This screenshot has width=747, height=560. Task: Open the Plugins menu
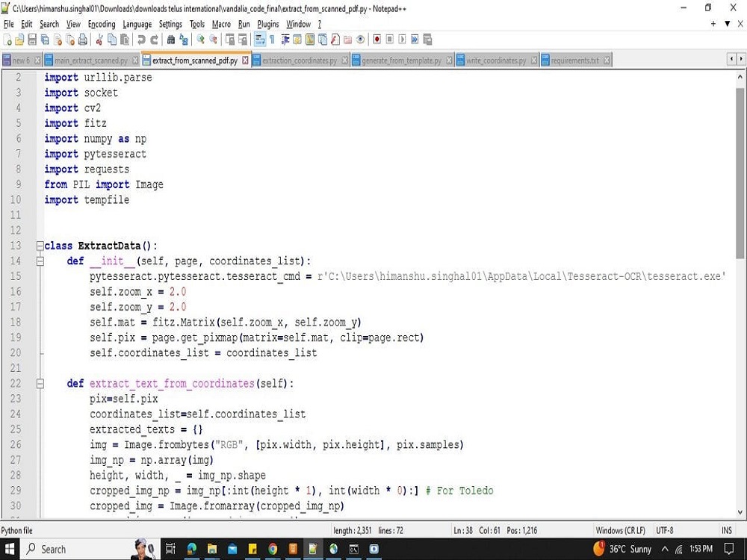point(268,25)
